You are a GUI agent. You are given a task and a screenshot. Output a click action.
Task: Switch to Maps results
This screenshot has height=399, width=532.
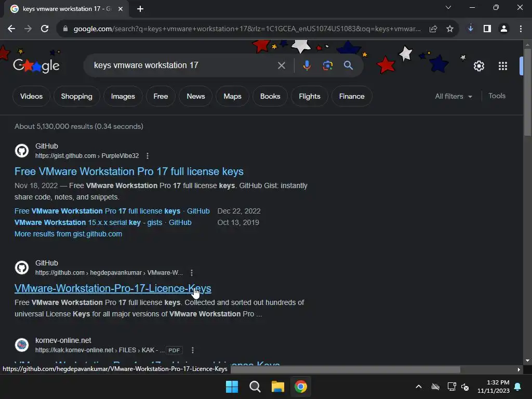(232, 96)
